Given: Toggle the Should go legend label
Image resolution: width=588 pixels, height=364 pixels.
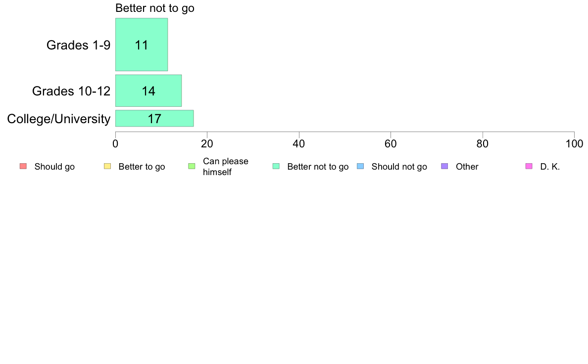Looking at the screenshot, I should coord(54,167).
